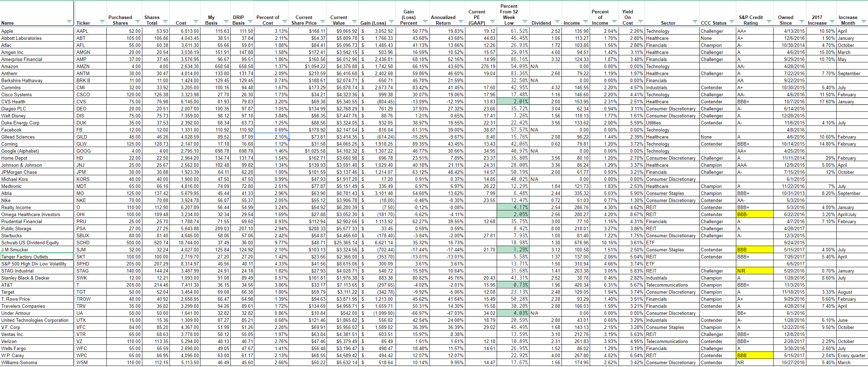Screen dimensions: 868x367
Task: Select the AAA credit rating cell
Action: (x=754, y=165)
